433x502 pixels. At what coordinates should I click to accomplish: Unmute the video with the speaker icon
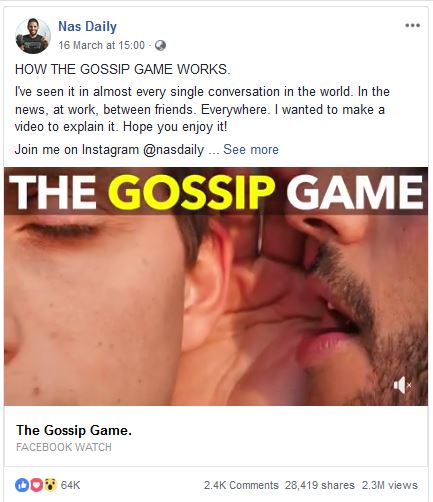pyautogui.click(x=402, y=385)
